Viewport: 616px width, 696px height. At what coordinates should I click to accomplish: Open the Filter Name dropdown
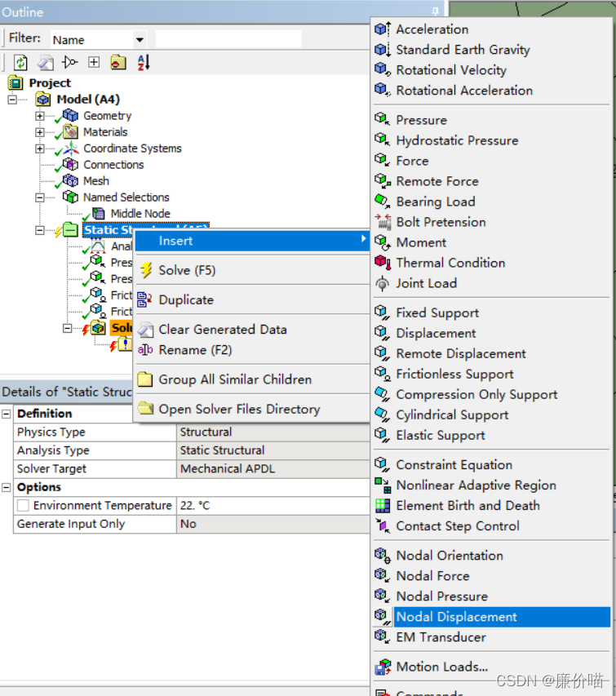click(x=140, y=40)
